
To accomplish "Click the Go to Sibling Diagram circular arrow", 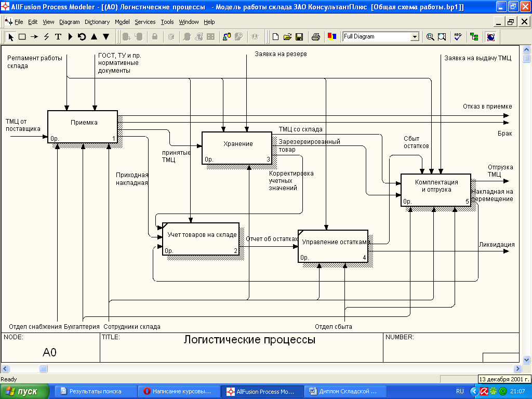I will tap(82, 37).
